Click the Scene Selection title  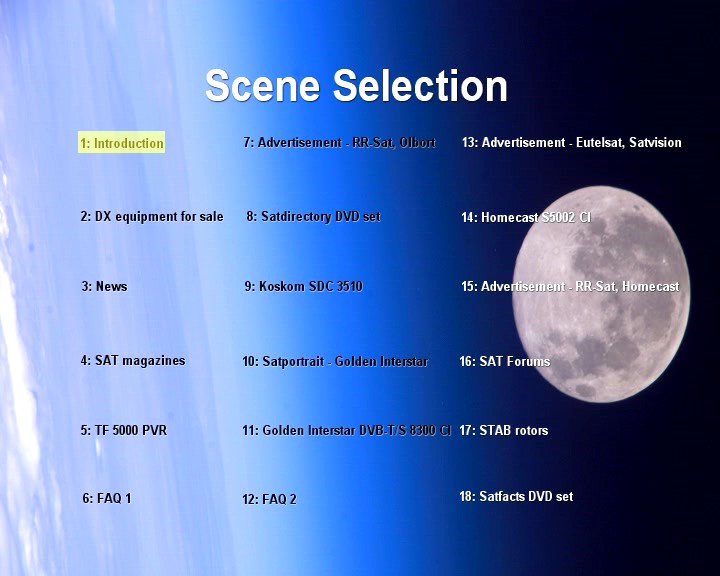click(356, 86)
